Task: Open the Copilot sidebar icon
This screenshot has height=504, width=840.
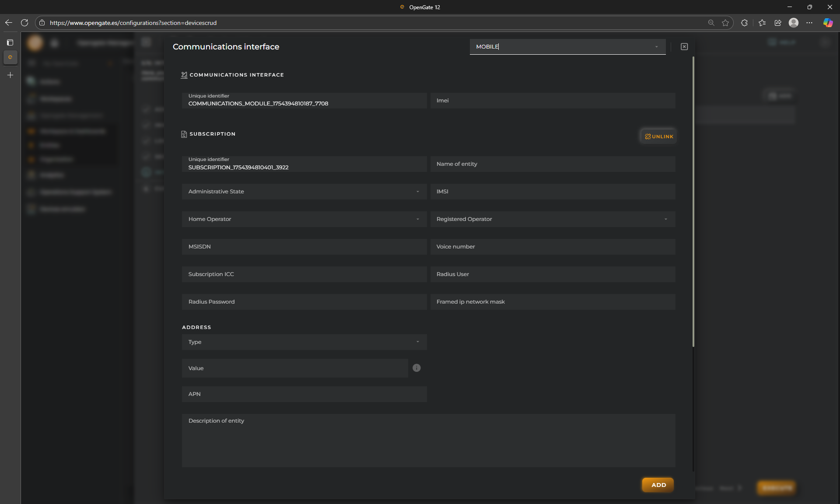Action: click(x=828, y=23)
